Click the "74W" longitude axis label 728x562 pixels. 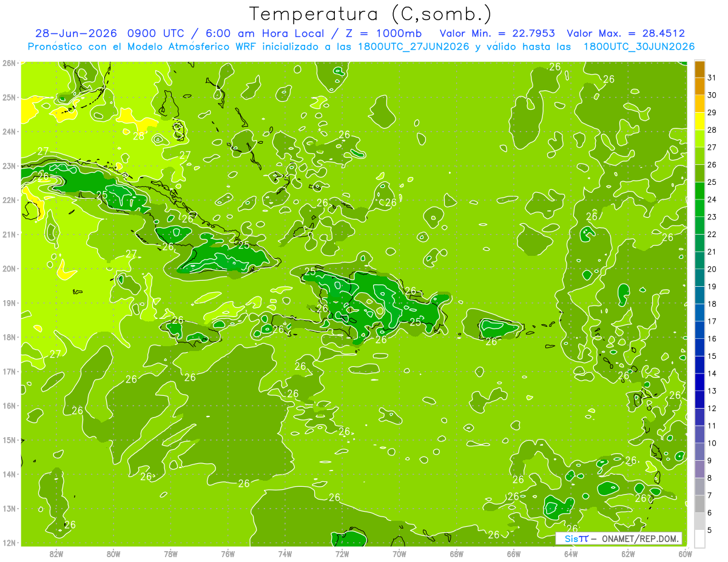285,554
